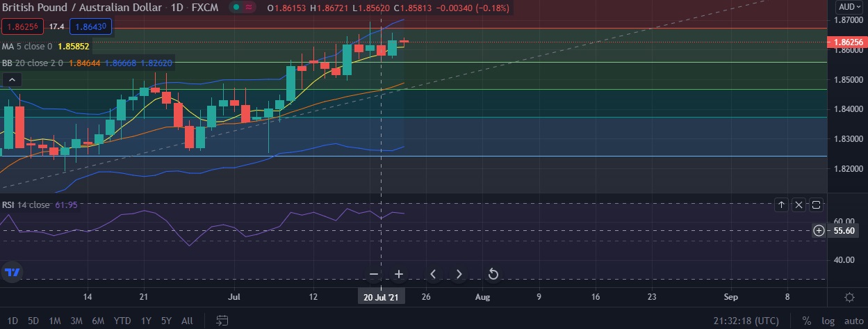Click the BB lower value 1.82620
Screen dimensions: 868x329
point(156,63)
